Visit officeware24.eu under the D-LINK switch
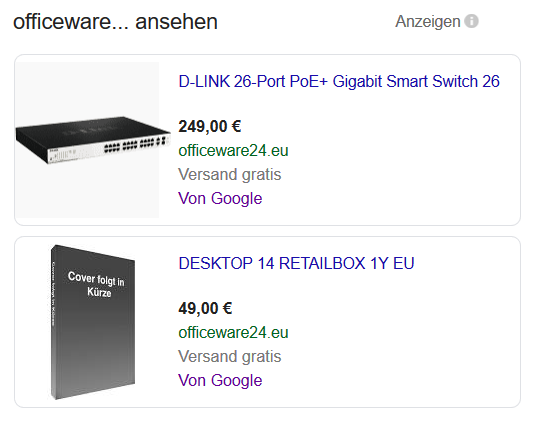 coord(233,151)
